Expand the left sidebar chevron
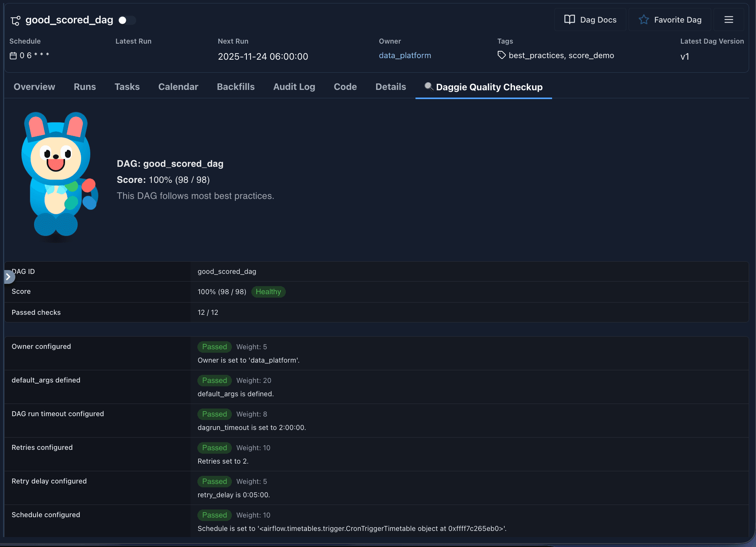This screenshot has width=756, height=547. point(8,276)
